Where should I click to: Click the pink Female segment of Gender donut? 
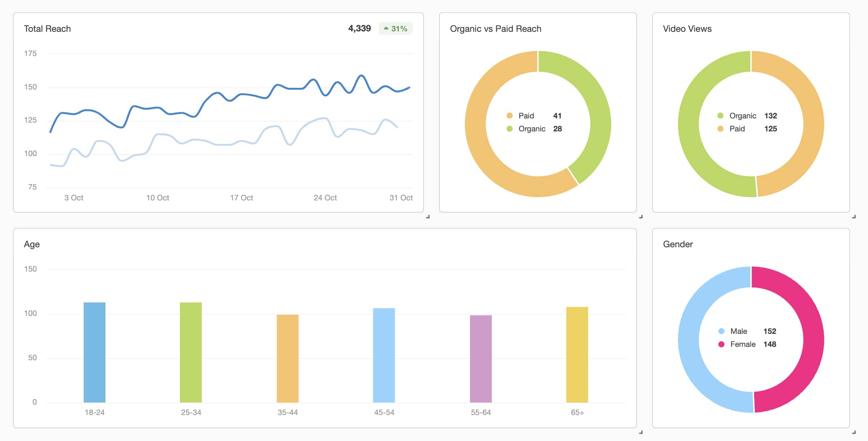pyautogui.click(x=814, y=340)
